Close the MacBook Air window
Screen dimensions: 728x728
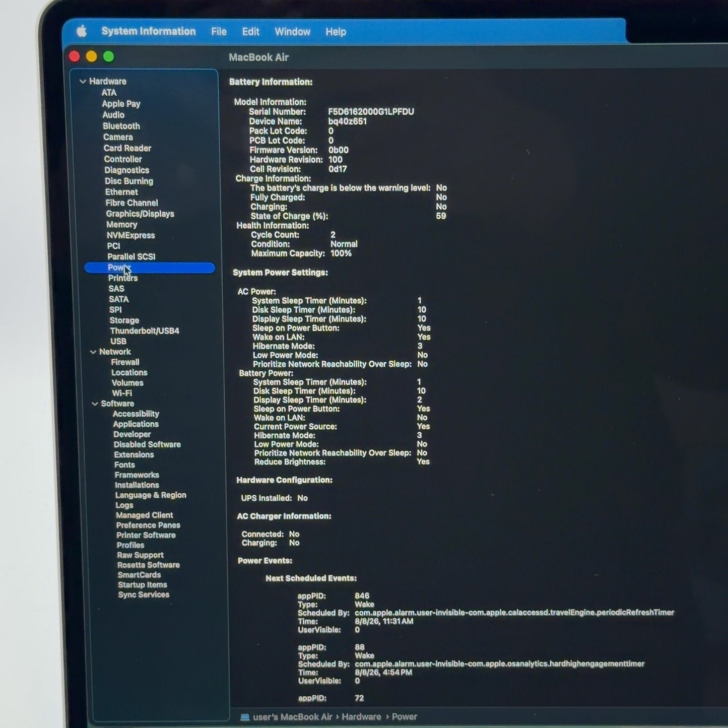tap(75, 56)
